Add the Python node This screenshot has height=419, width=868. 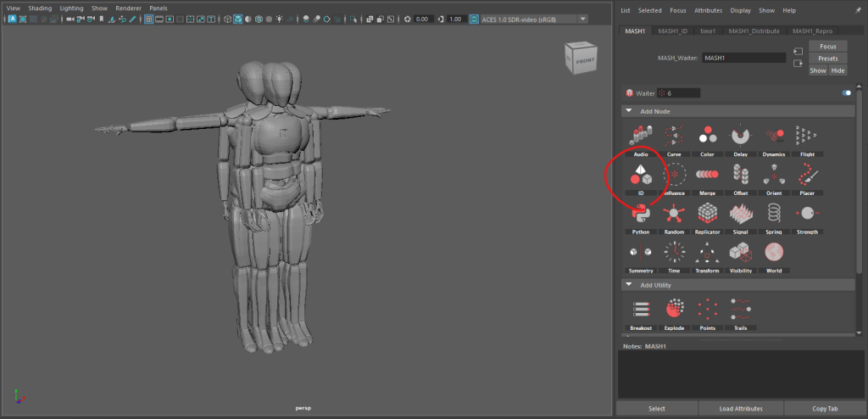[x=641, y=214]
